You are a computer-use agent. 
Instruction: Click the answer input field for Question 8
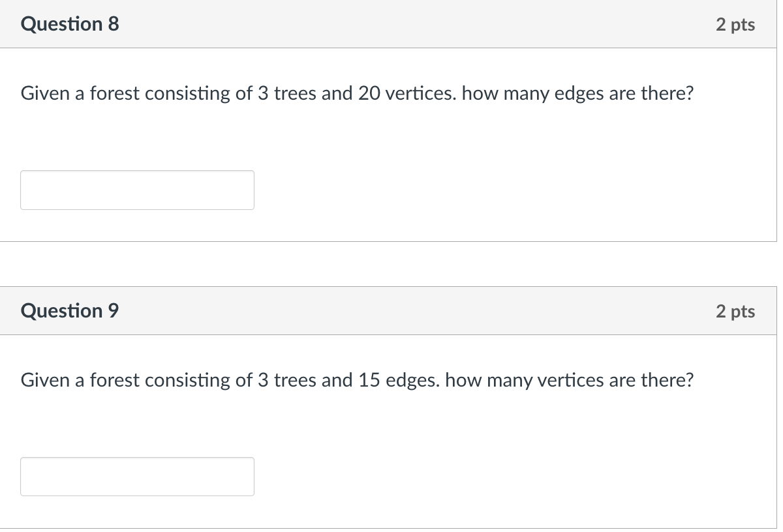pyautogui.click(x=137, y=190)
